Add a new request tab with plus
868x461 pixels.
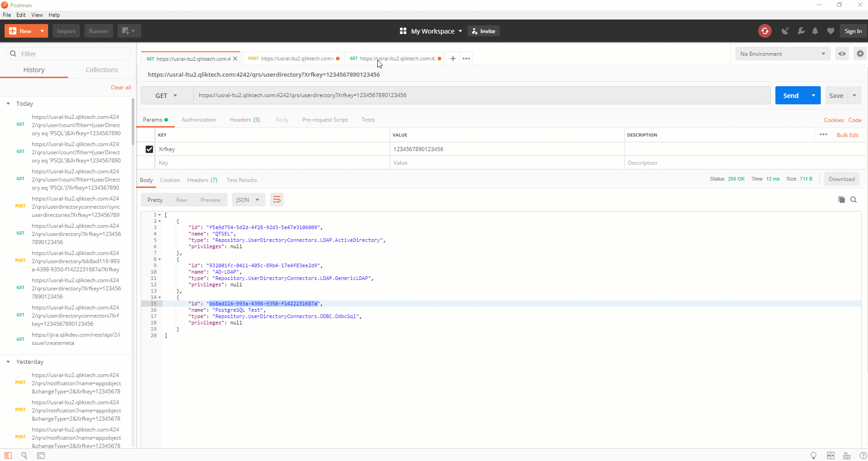click(453, 59)
